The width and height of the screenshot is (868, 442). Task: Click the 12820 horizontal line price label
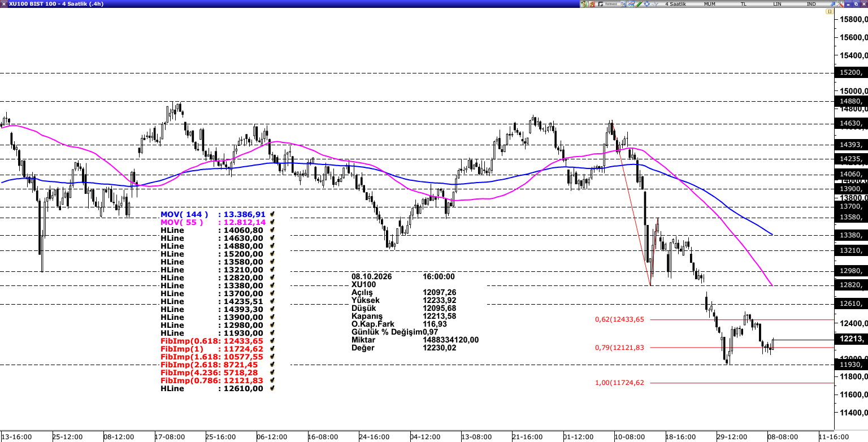click(851, 285)
